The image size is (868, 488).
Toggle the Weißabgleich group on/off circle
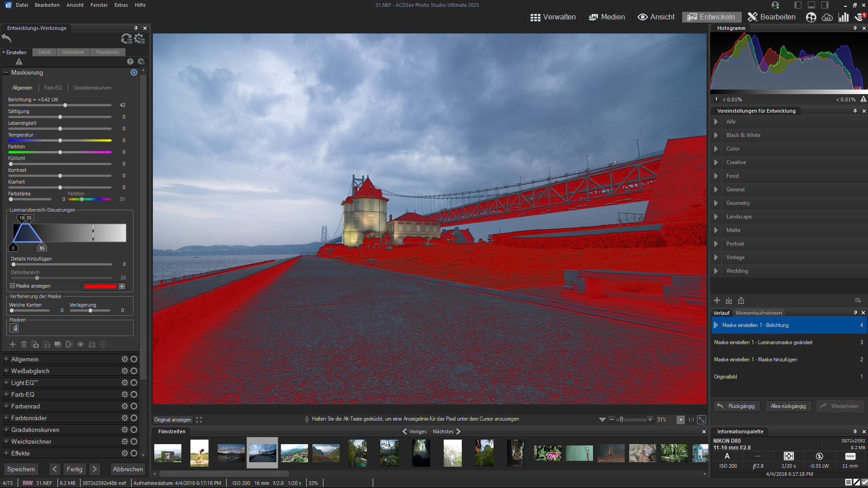tap(134, 371)
